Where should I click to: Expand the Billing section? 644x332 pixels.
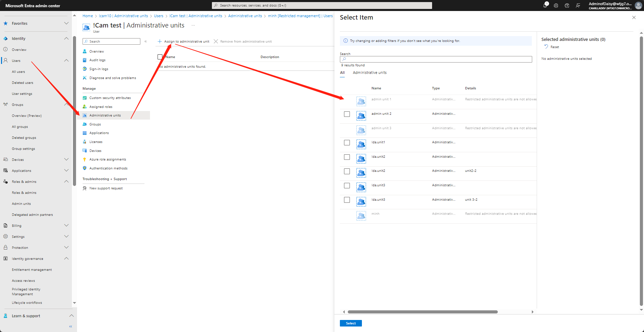point(66,225)
